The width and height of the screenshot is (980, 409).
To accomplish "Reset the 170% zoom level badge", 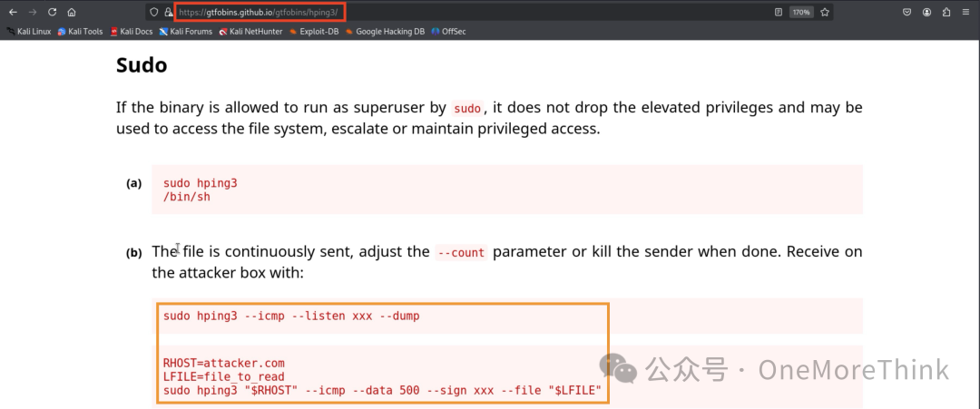I will pyautogui.click(x=801, y=12).
